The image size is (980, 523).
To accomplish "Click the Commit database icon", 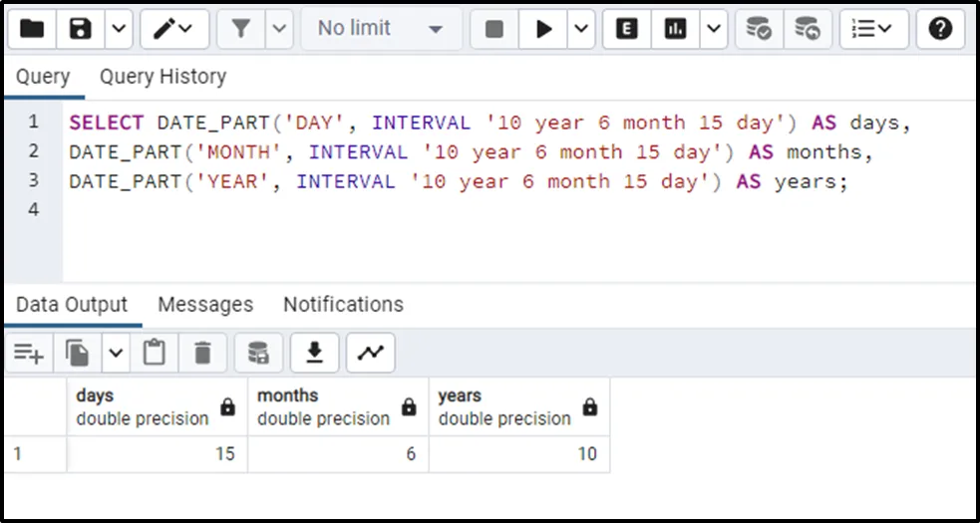I will click(760, 29).
